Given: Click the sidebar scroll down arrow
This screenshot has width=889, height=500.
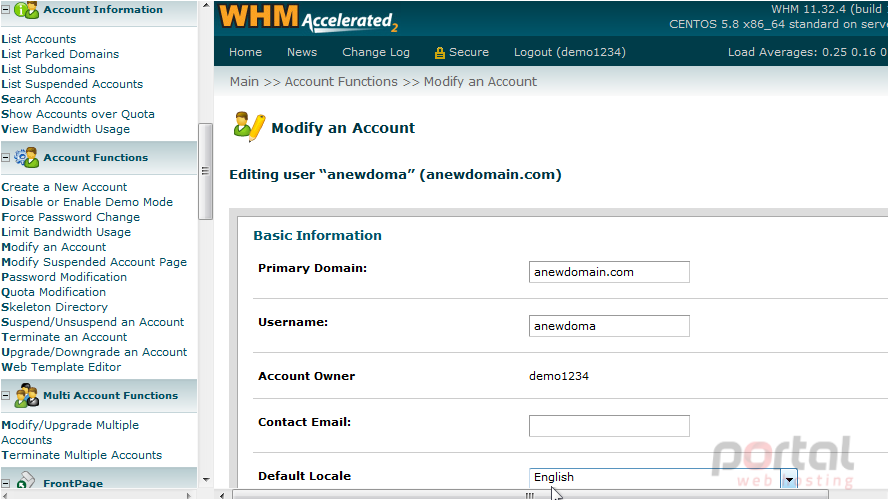Looking at the screenshot, I should tap(205, 480).
